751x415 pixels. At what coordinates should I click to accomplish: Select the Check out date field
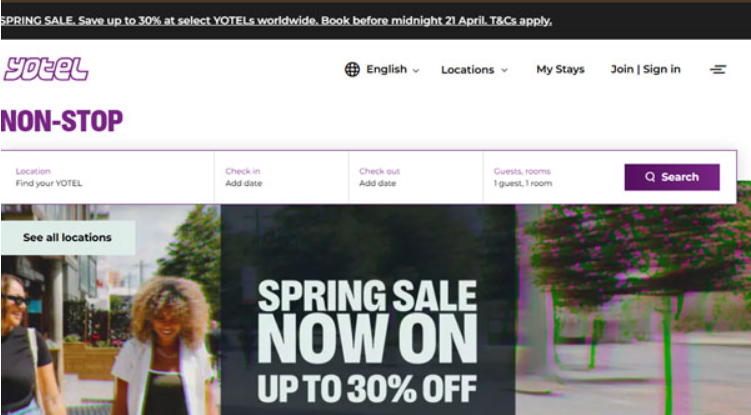tap(416, 177)
